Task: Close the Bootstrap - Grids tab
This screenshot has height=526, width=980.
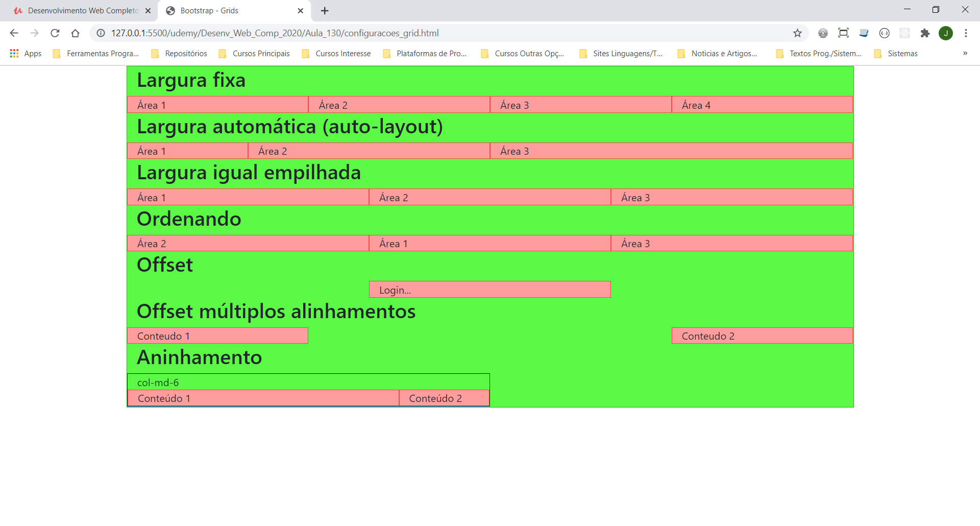Action: 301,11
